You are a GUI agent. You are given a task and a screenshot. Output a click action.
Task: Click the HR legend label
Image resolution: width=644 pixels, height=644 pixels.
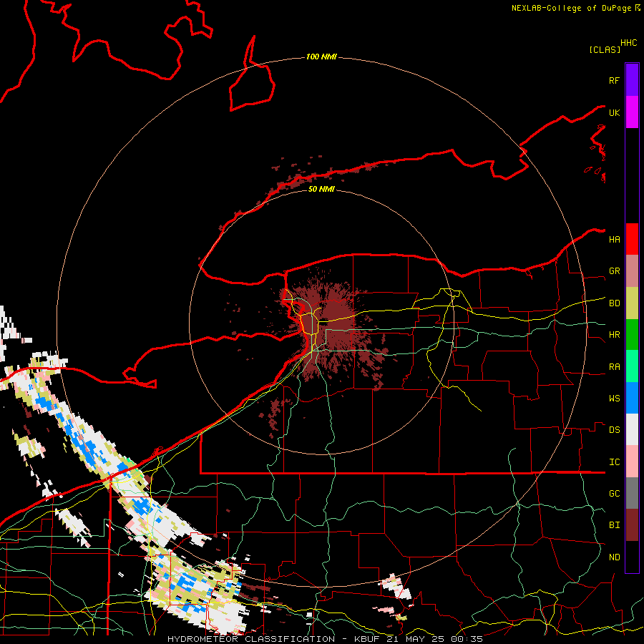(x=614, y=335)
